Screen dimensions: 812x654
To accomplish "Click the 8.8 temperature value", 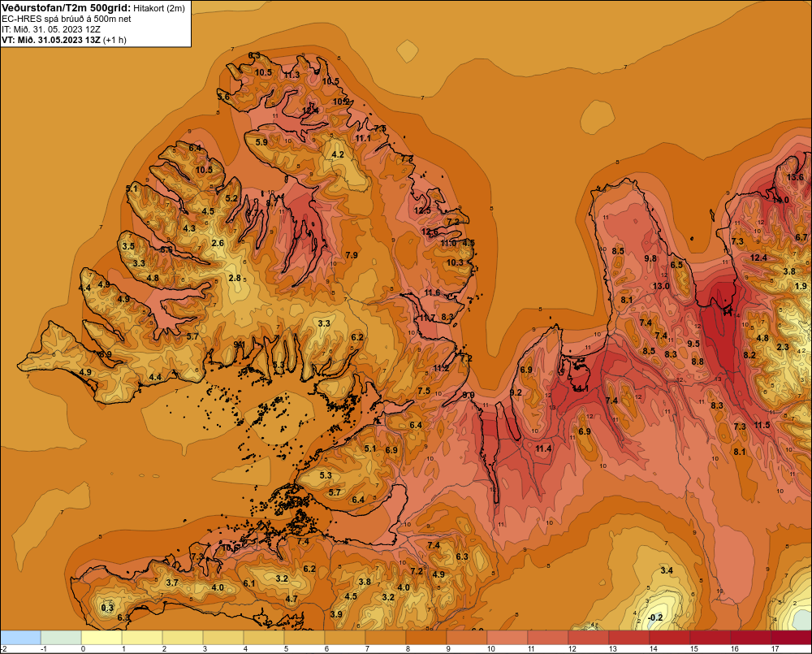I will [x=698, y=362].
